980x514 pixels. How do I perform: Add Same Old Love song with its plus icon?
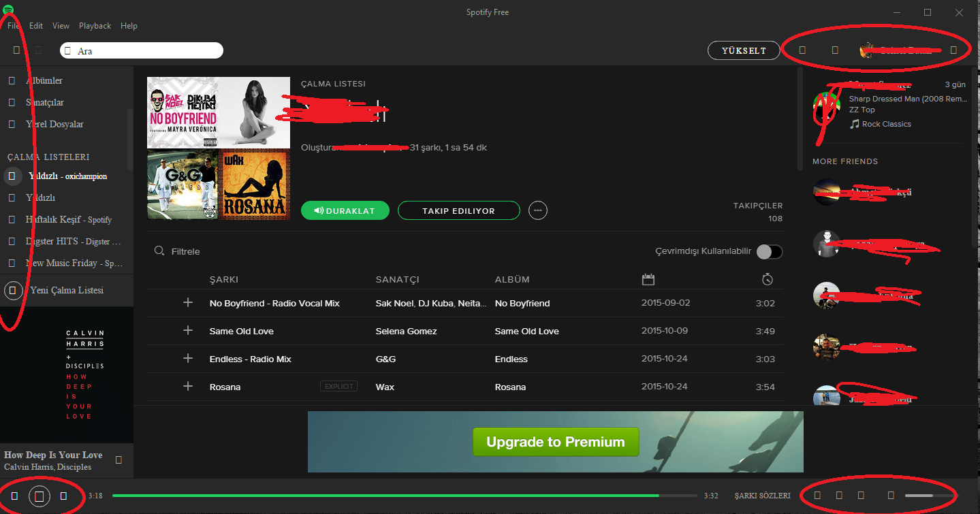[x=188, y=331]
